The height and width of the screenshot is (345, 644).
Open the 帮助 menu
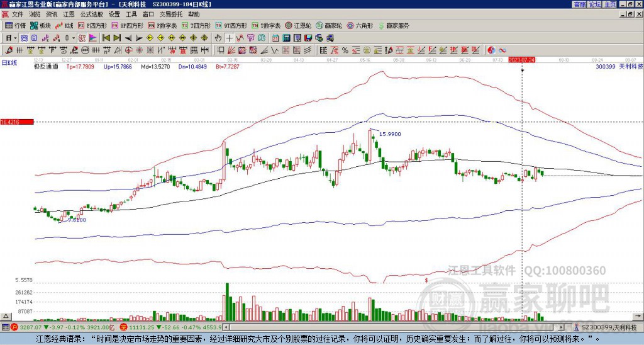(x=194, y=14)
